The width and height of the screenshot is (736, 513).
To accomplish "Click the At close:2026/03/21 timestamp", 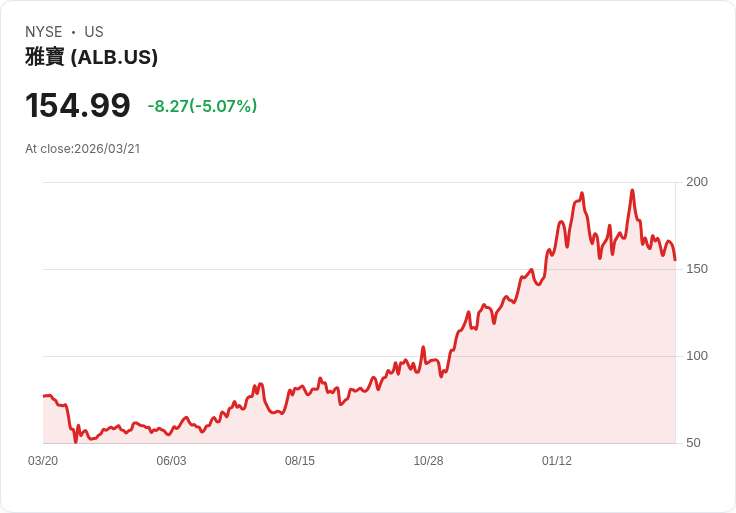I will tap(83, 149).
